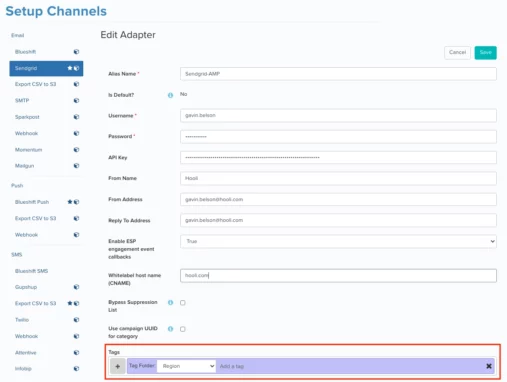Click the From Name field

tap(338, 178)
